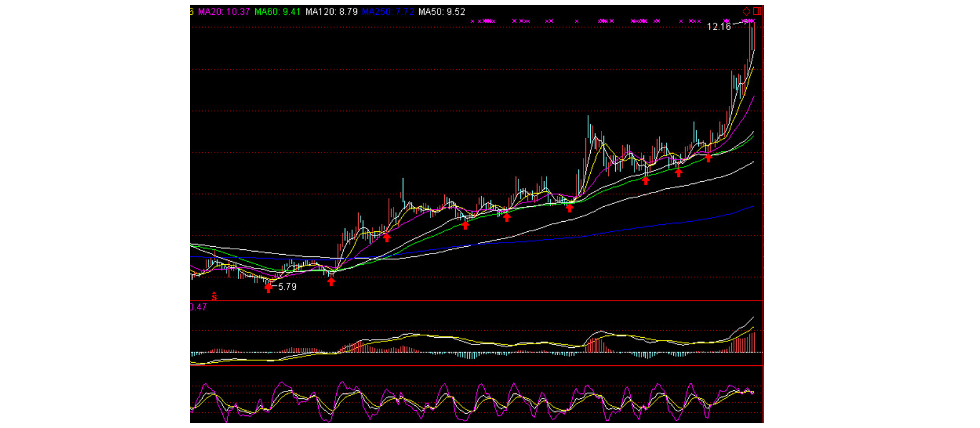This screenshot has width=980, height=428.
Task: Select the rightmost red arrow signal
Action: click(709, 158)
